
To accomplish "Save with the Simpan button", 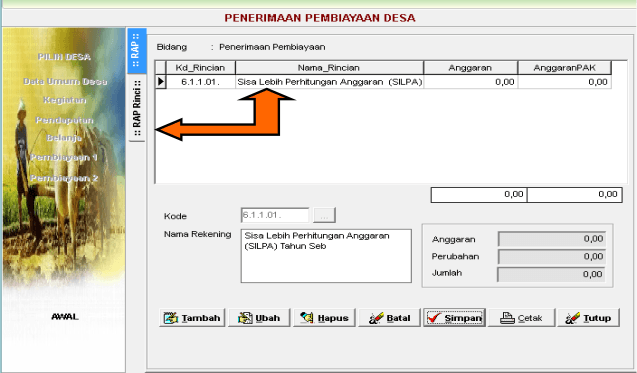I will (x=454, y=318).
